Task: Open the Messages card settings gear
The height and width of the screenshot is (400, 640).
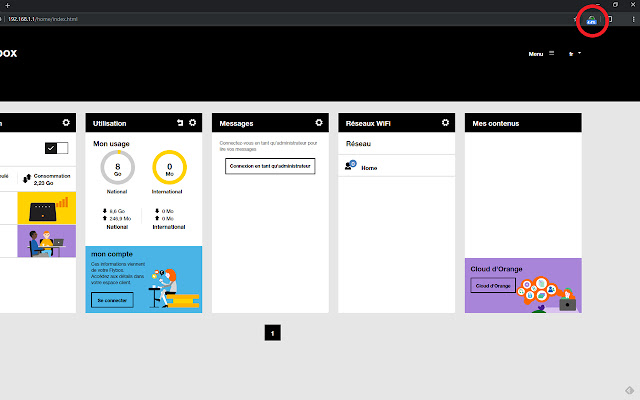Action: point(319,122)
